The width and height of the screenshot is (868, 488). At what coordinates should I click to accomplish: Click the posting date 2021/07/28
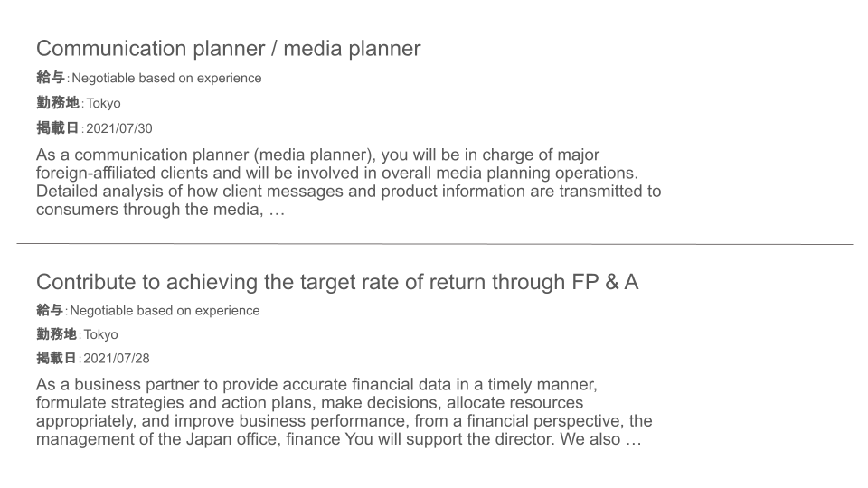(117, 359)
